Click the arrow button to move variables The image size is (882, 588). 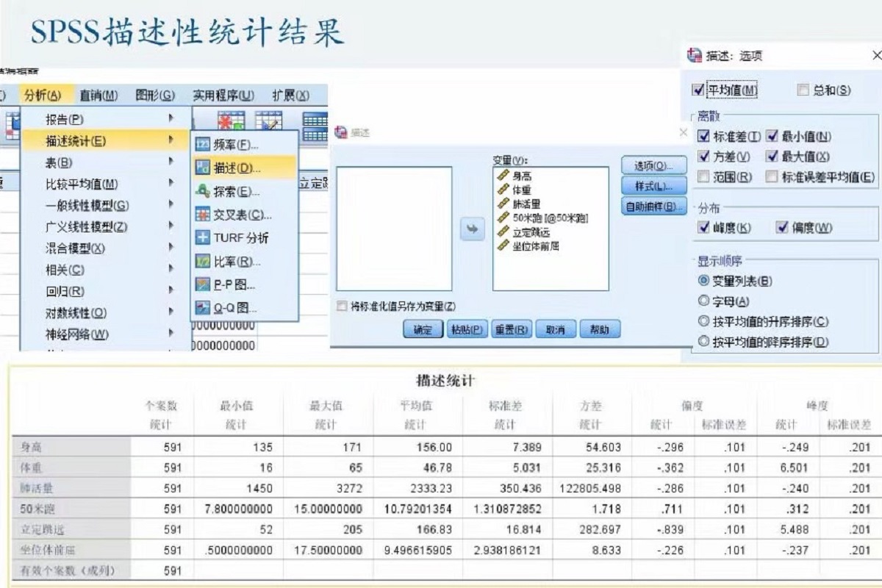point(473,229)
